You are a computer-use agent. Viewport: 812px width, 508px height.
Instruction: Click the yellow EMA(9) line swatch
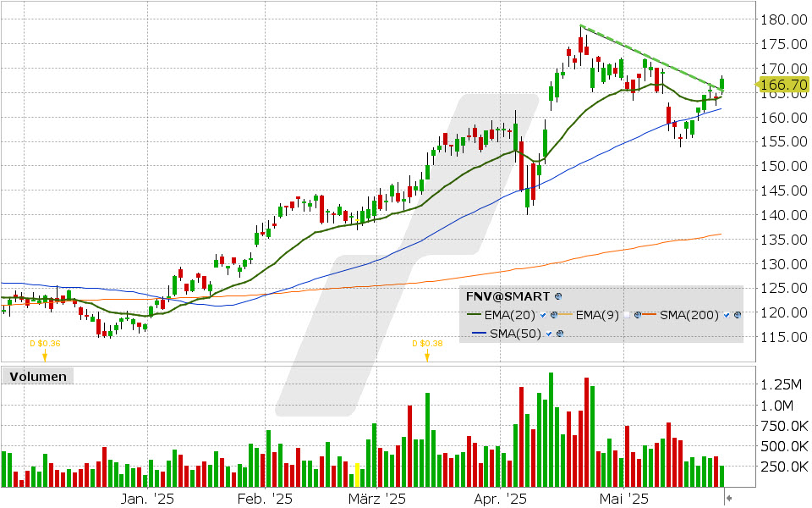(566, 314)
